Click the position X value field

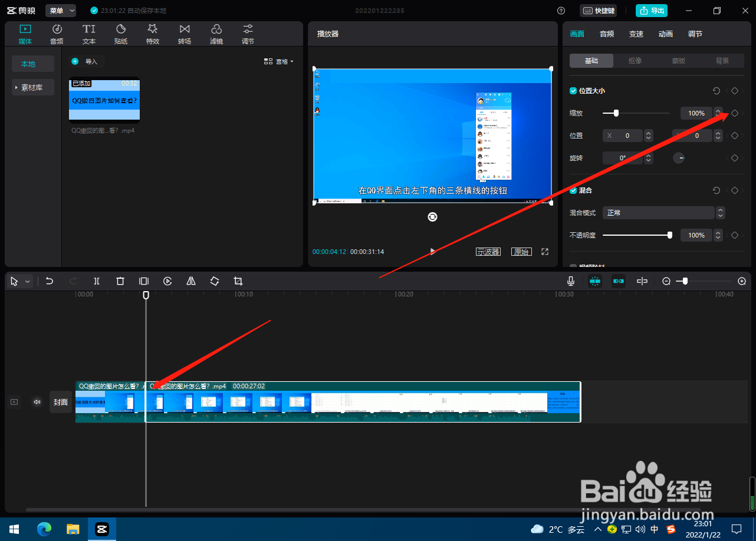tap(623, 136)
